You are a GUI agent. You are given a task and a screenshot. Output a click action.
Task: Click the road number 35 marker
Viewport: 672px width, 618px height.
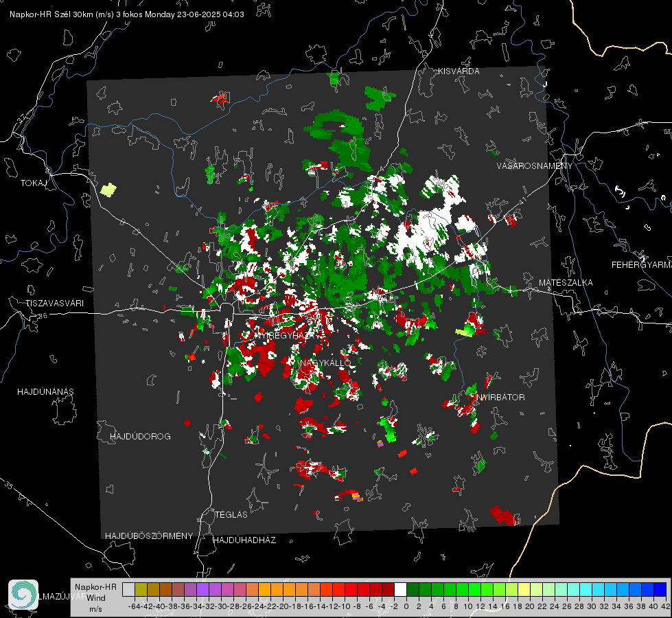tap(10, 486)
